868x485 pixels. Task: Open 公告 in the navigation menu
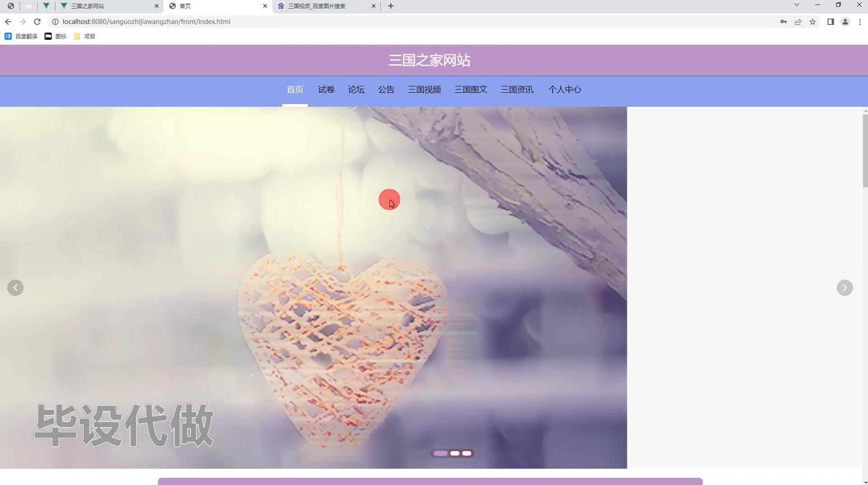point(386,90)
